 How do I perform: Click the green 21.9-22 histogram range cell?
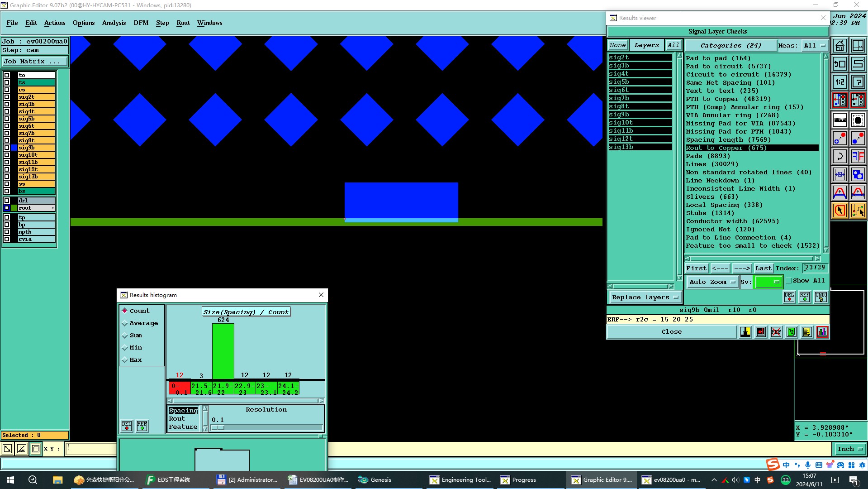click(223, 388)
